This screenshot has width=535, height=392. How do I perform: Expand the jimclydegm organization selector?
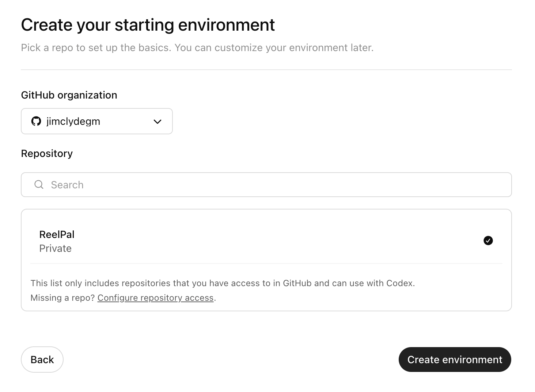pyautogui.click(x=96, y=121)
